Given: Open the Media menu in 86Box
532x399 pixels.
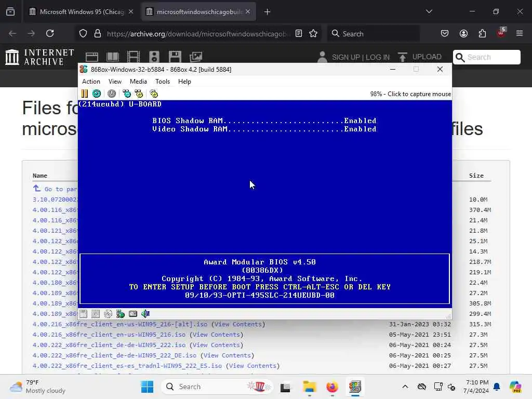Looking at the screenshot, I should [138, 82].
